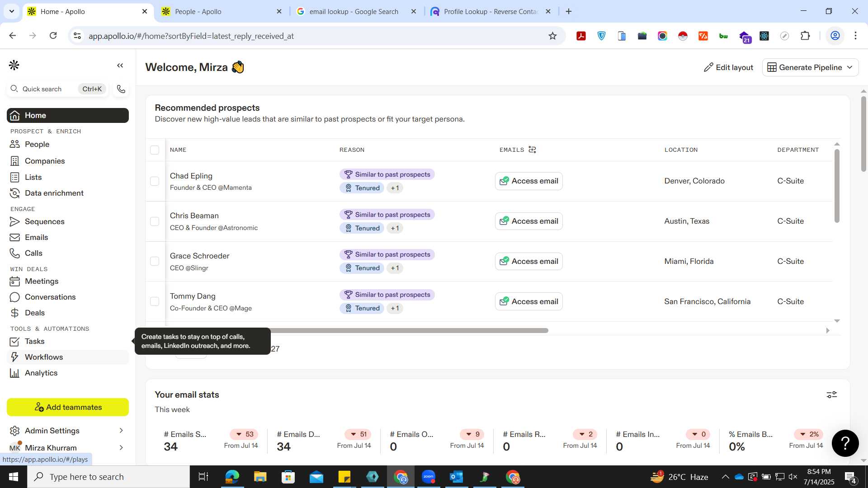Open the phone dialer icon

(121, 89)
